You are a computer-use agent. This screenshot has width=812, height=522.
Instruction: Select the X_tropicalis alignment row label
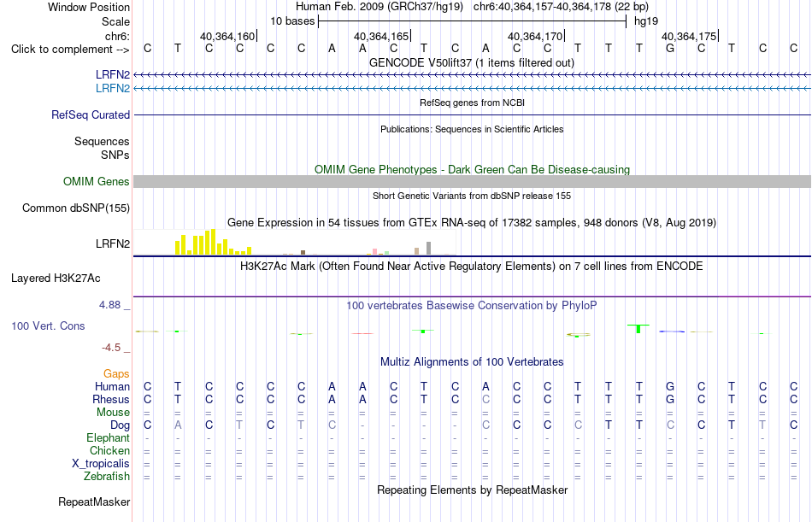pos(101,464)
